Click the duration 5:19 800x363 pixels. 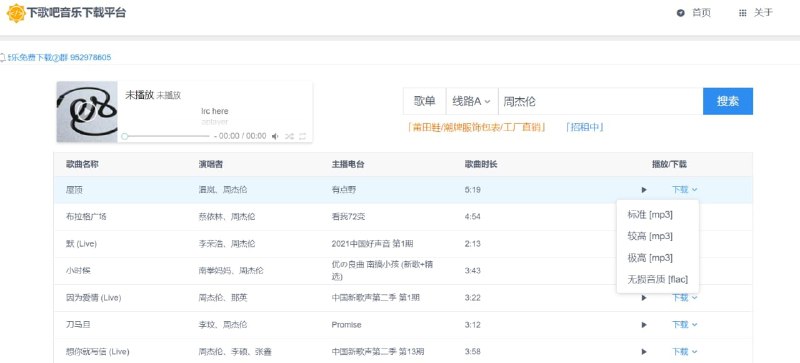click(x=472, y=190)
